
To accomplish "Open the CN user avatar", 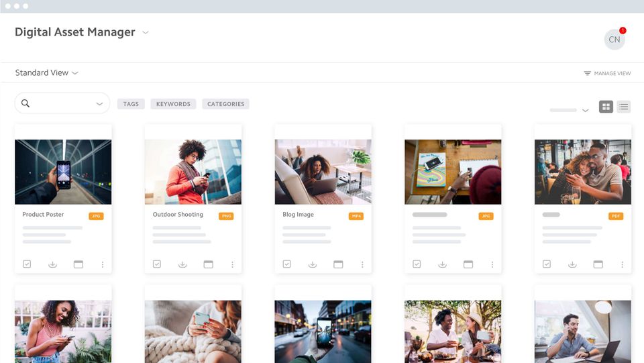I will click(x=614, y=40).
